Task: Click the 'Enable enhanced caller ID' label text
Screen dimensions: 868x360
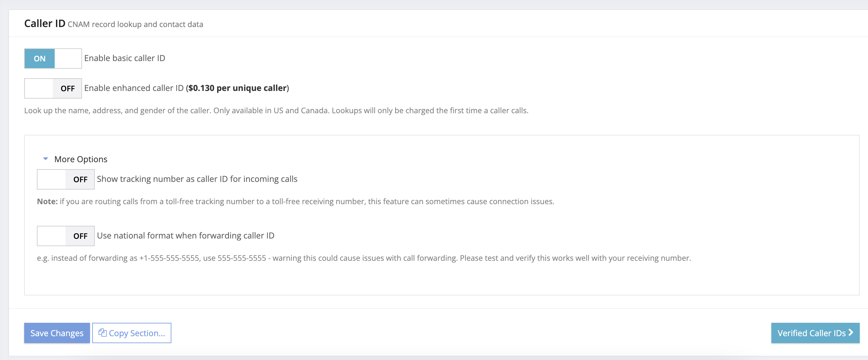Action: (134, 88)
